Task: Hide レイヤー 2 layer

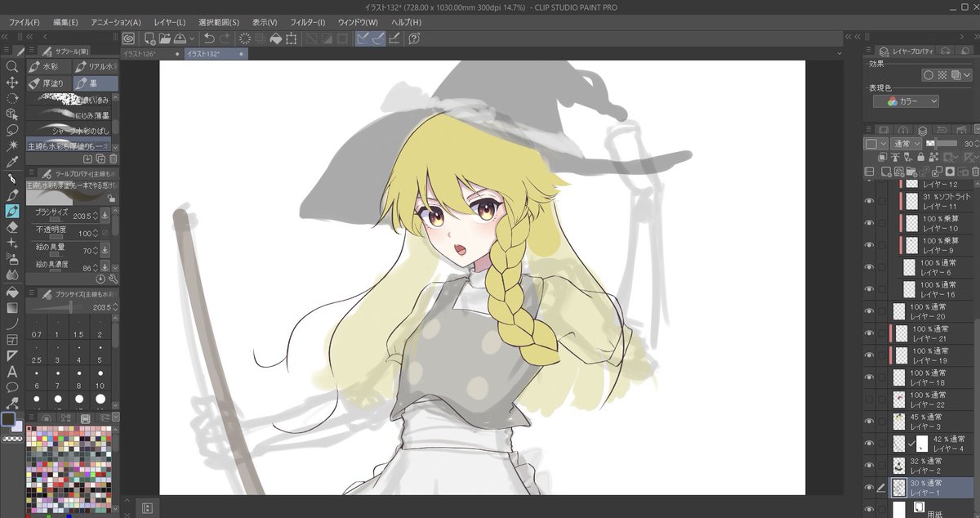Action: point(869,466)
